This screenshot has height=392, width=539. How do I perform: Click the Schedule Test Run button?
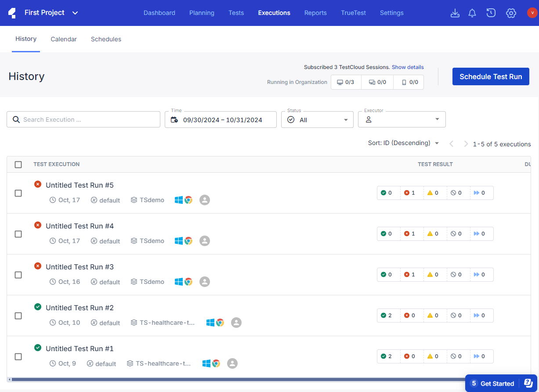[x=491, y=76]
